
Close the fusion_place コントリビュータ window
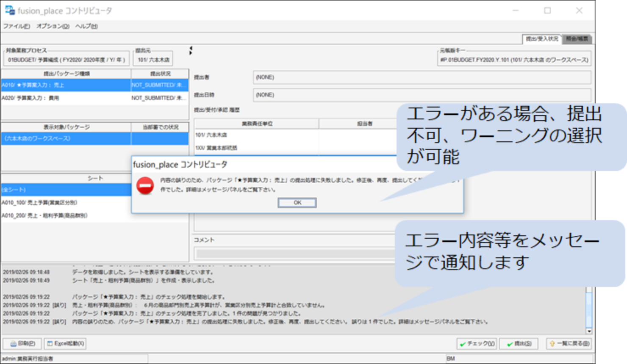tap(579, 11)
